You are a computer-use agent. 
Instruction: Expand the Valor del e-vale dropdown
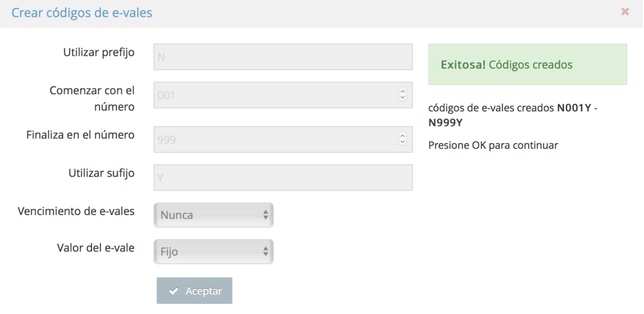coord(214,252)
